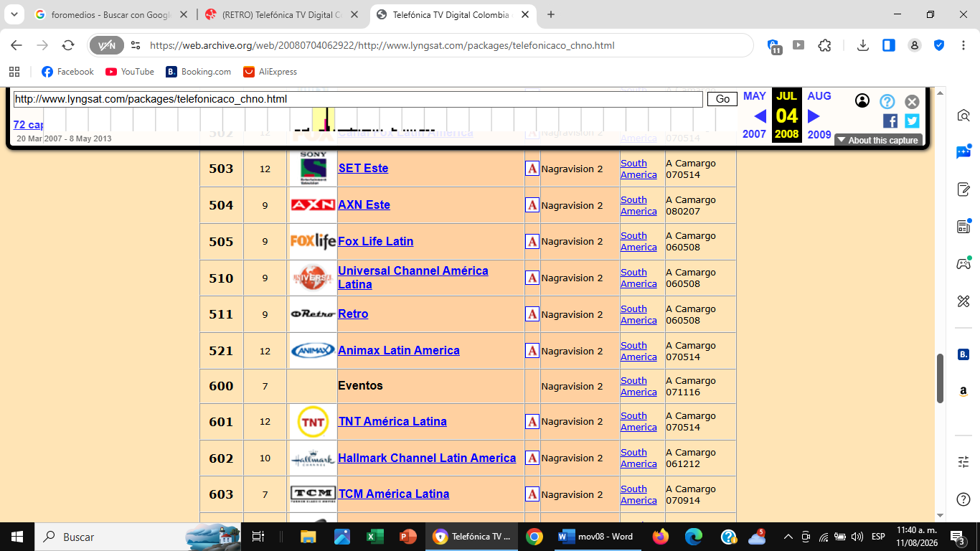
Task: Jump to the 2009 captures
Action: [819, 134]
